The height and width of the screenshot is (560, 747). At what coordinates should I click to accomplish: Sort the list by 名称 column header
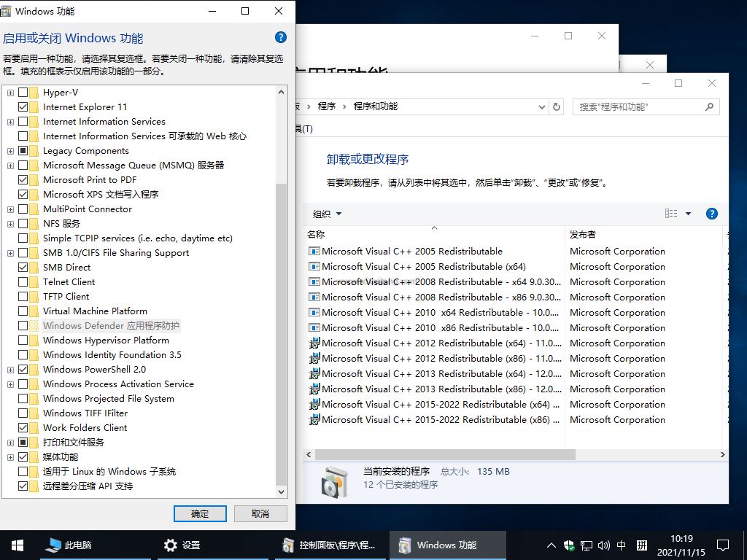click(433, 234)
